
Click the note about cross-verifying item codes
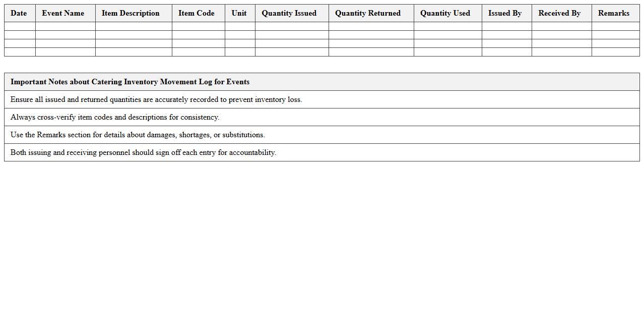(x=115, y=117)
